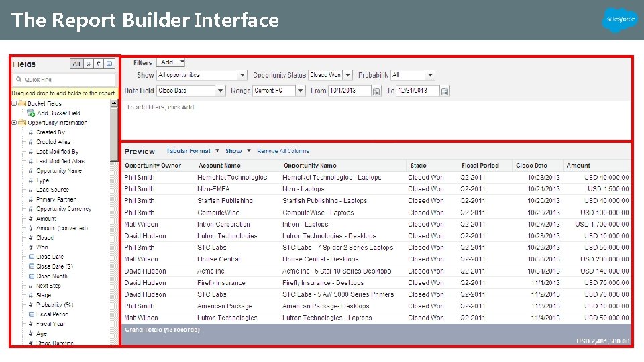
Task: Open the Add filter dropdown arrow
Action: pyautogui.click(x=182, y=62)
